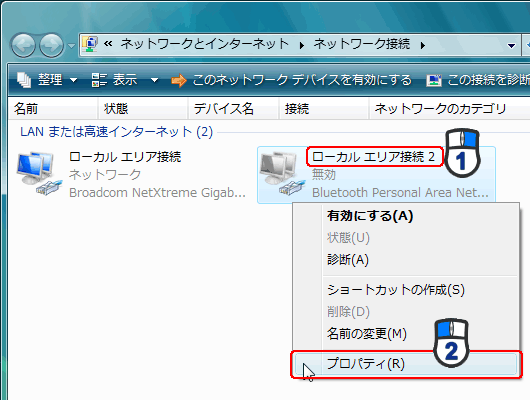Expand the ネットワーク接続 breadcrumb arrow
Viewport: 530px width, 400px height.
(423, 45)
